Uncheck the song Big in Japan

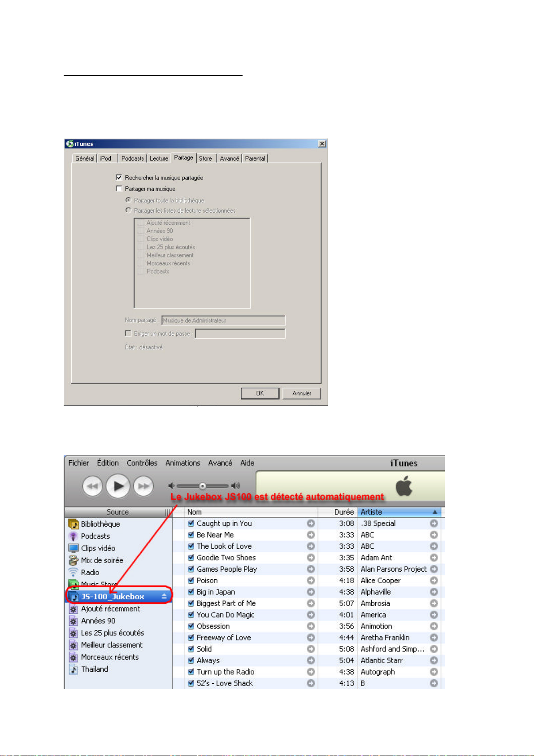(x=191, y=592)
